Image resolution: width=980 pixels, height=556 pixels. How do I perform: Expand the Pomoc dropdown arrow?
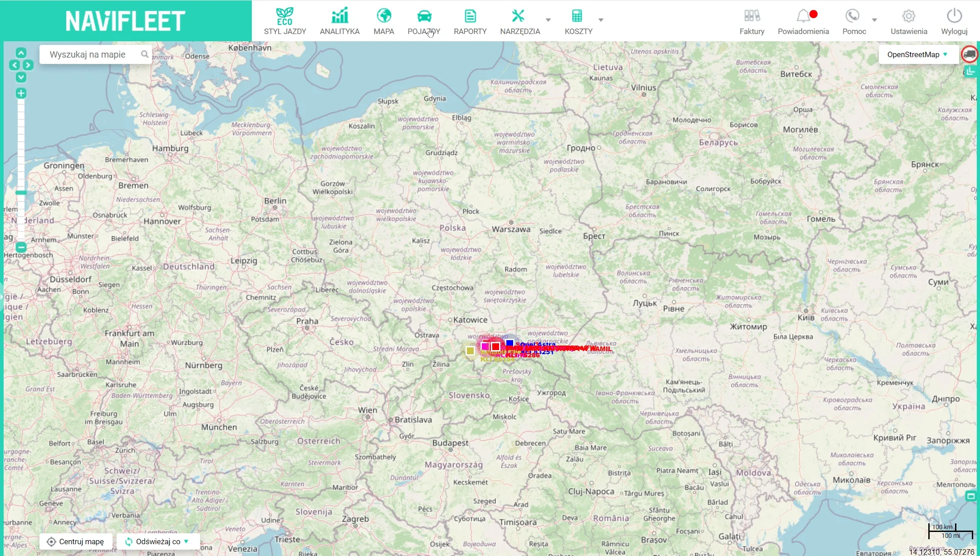click(874, 20)
